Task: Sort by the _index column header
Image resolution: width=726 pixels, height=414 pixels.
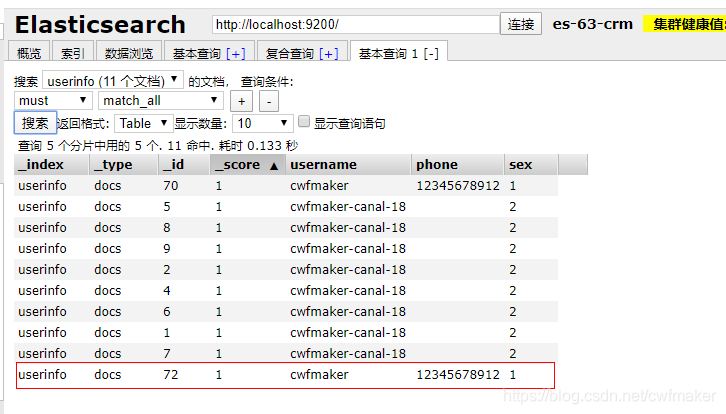Action: (x=51, y=164)
